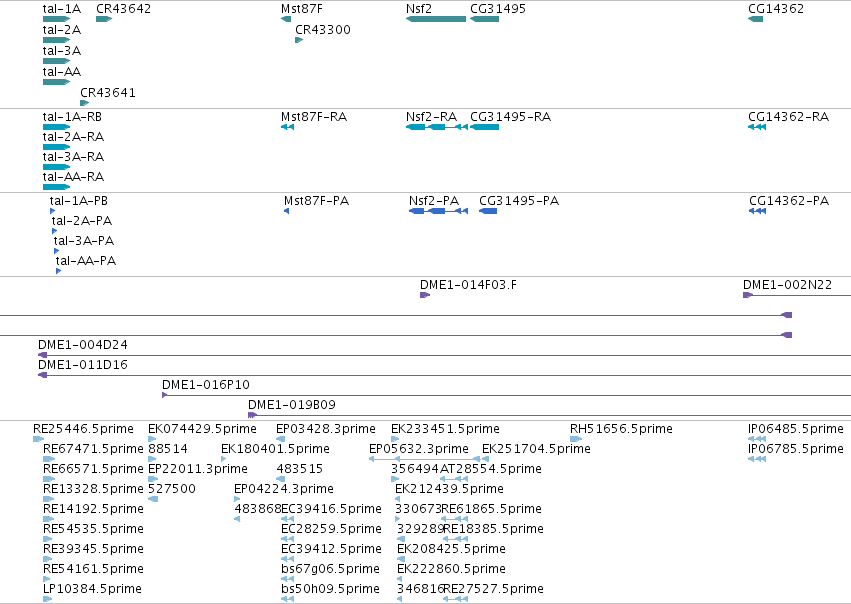Image resolution: width=851 pixels, height=604 pixels.
Task: Select the CR43641 gene label
Action: click(108, 93)
